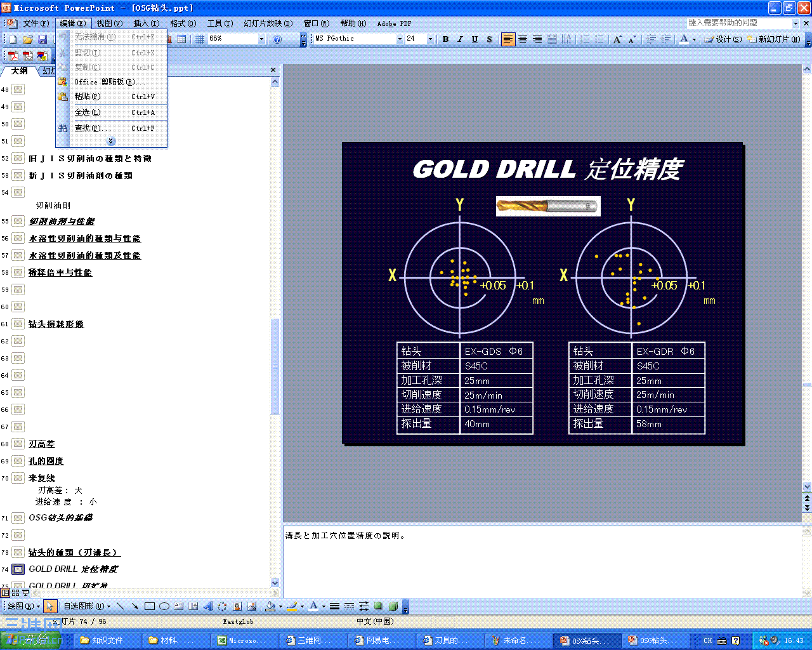
Task: Open the font size dropdown
Action: coord(430,39)
